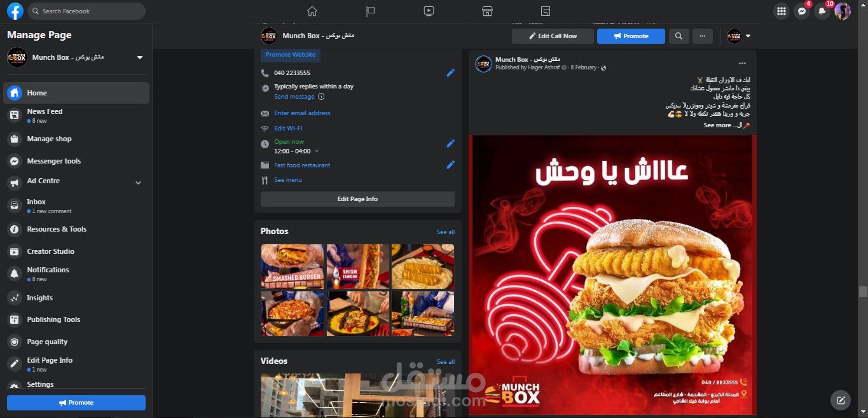
Task: Click the phone number 040 2233555
Action: pos(292,73)
